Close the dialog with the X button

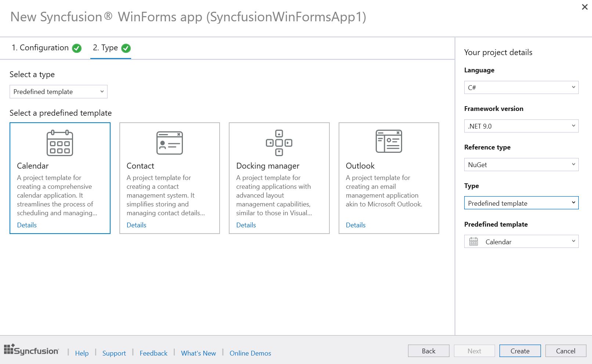[x=585, y=7]
